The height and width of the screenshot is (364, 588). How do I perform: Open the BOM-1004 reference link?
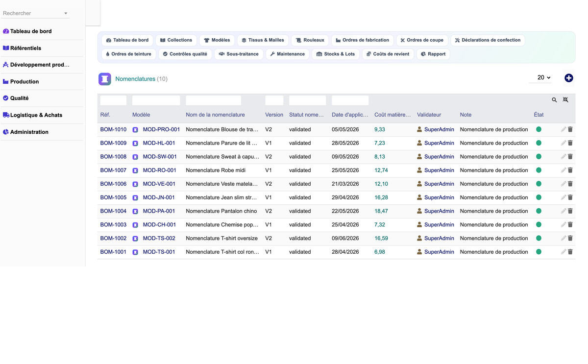click(113, 211)
